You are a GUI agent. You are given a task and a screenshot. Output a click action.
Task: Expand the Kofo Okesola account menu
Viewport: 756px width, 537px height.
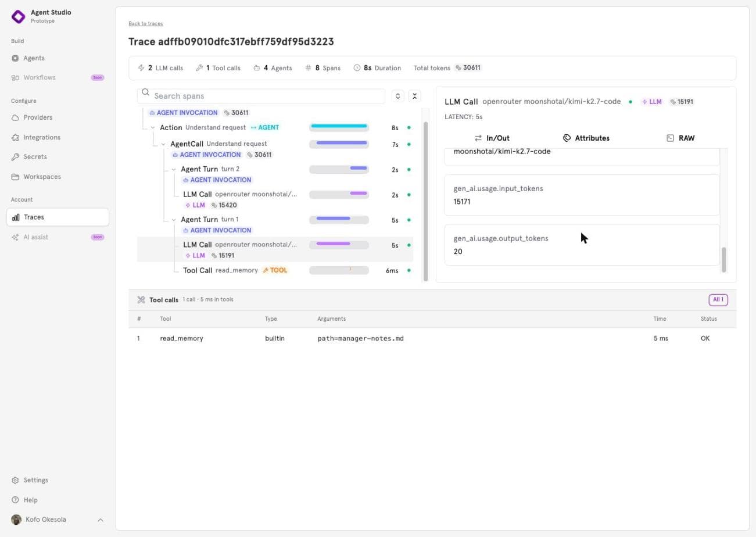point(100,520)
